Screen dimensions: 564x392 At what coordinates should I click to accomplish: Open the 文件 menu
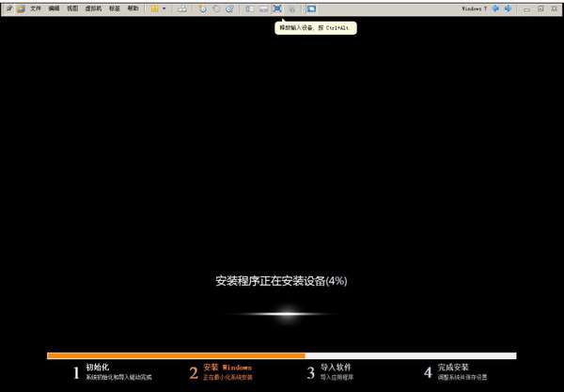click(x=36, y=8)
